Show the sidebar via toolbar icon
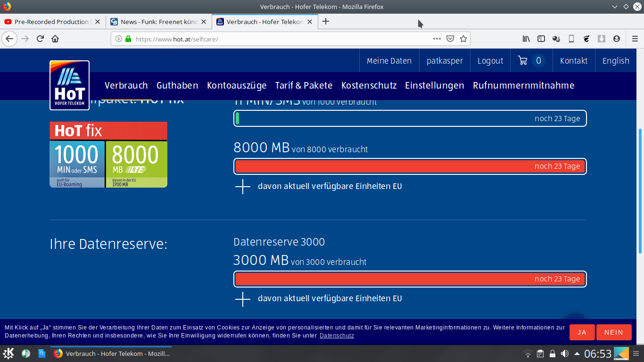 pos(541,39)
